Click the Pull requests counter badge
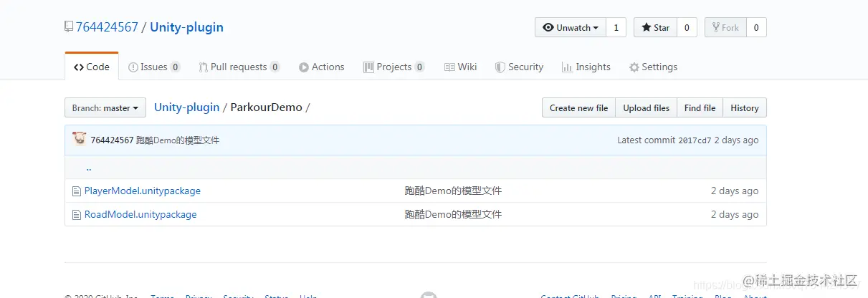868x298 pixels. click(275, 67)
